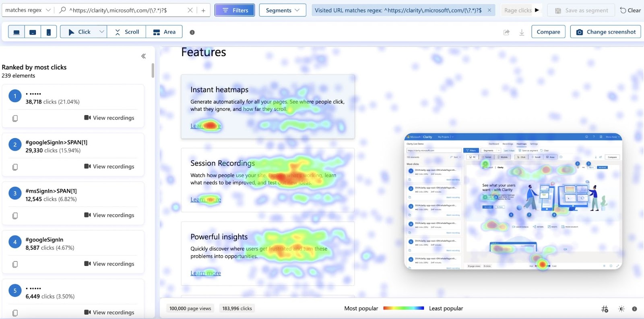644x319 pixels.
Task: Clear all filters with Clear button
Action: pos(630,10)
